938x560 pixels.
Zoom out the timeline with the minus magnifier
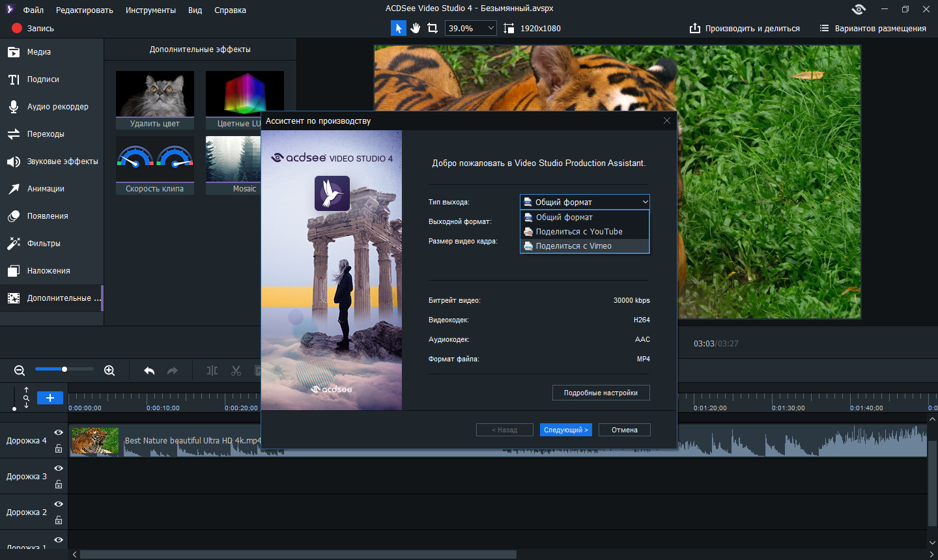click(x=20, y=371)
